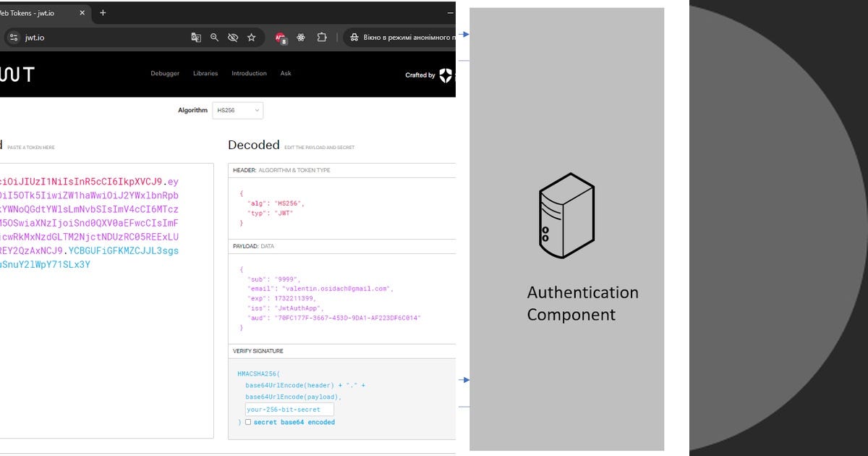Click the crossed-eye icon near the address bar
The height and width of the screenshot is (456, 868).
coord(232,37)
